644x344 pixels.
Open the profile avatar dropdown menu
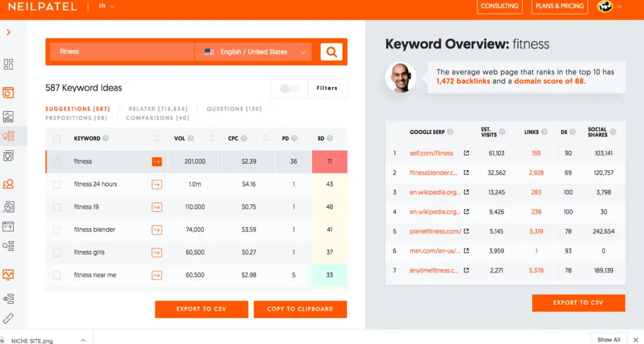pos(609,6)
